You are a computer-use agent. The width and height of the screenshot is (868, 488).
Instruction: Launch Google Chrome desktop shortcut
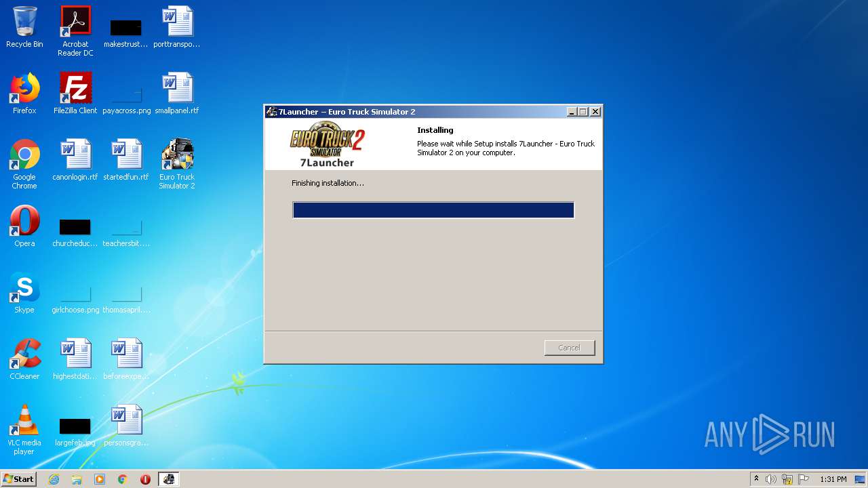[x=24, y=164]
